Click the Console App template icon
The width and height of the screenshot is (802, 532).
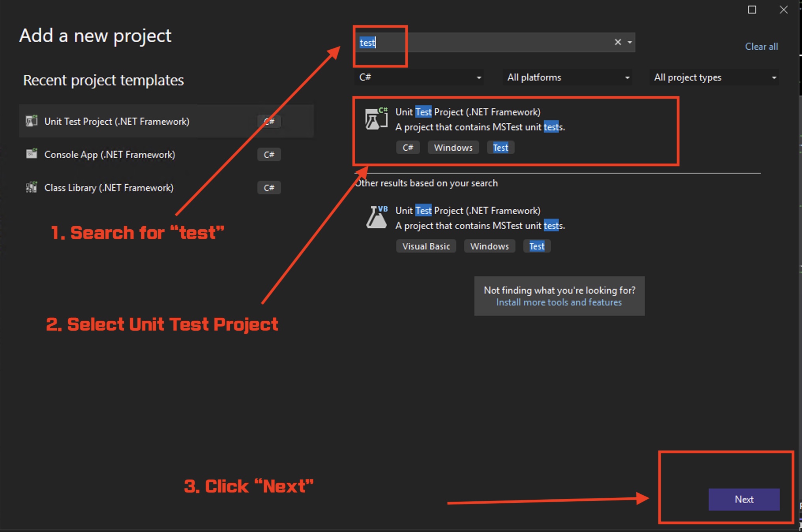click(32, 154)
